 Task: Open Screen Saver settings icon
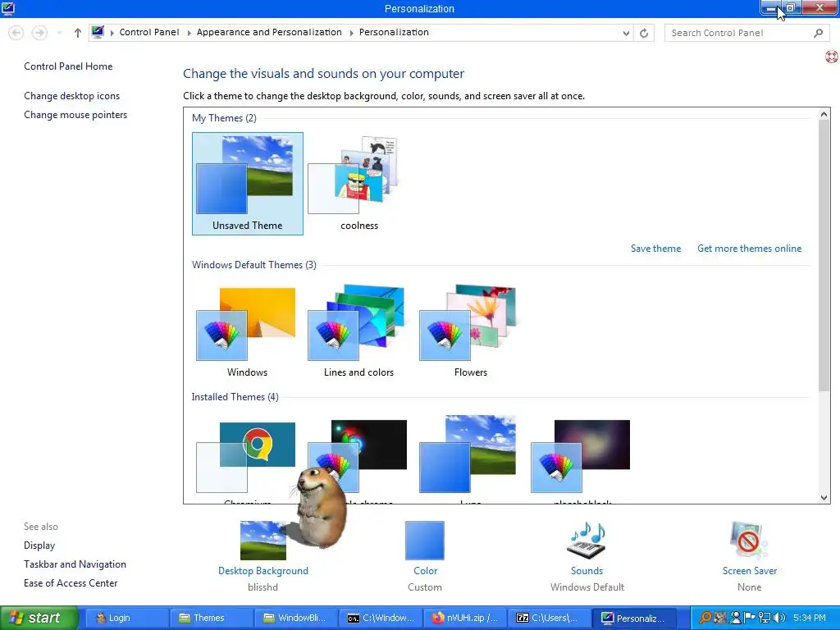748,540
